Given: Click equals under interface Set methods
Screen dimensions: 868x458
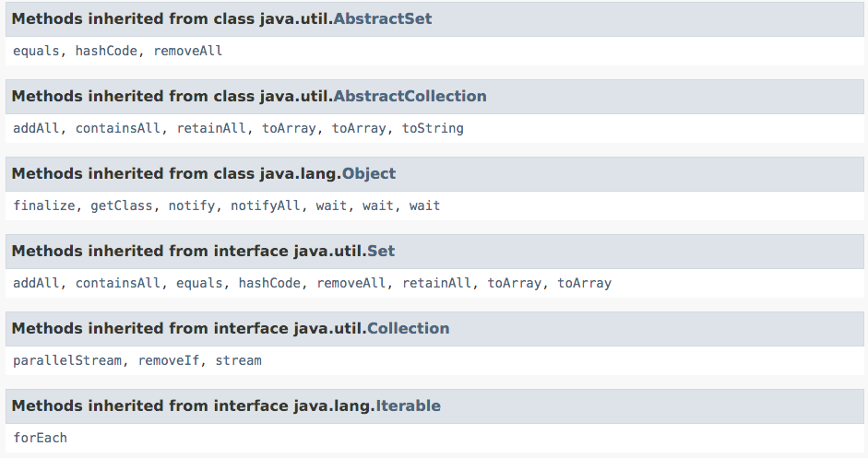Looking at the screenshot, I should [x=199, y=283].
